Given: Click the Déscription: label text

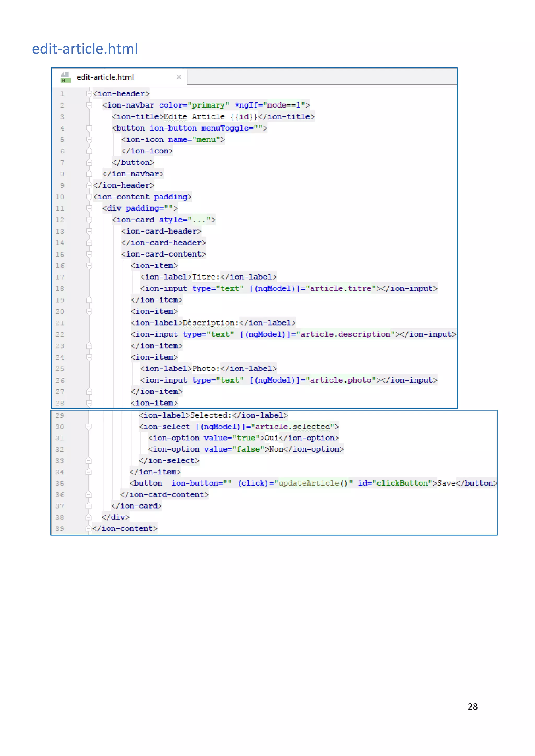Looking at the screenshot, I should pos(211,323).
